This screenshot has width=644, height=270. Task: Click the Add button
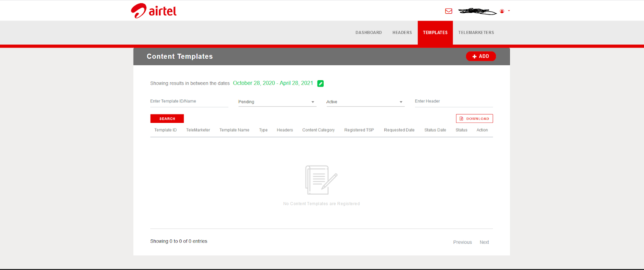[x=481, y=56]
